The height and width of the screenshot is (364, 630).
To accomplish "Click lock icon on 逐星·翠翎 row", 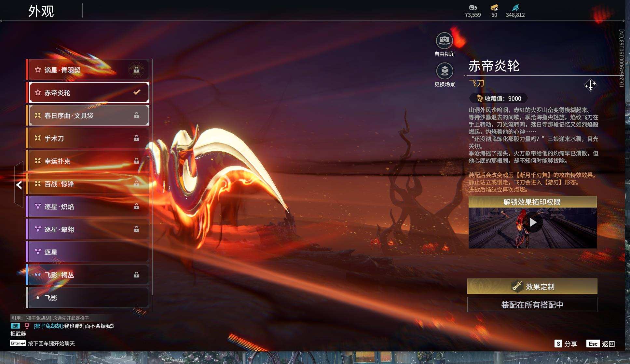I will [x=136, y=229].
